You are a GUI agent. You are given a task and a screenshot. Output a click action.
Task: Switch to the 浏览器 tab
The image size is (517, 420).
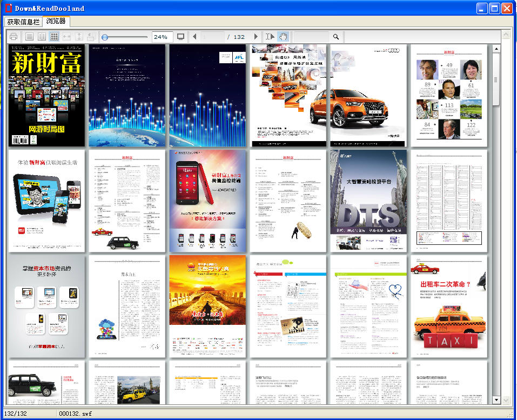click(x=56, y=21)
